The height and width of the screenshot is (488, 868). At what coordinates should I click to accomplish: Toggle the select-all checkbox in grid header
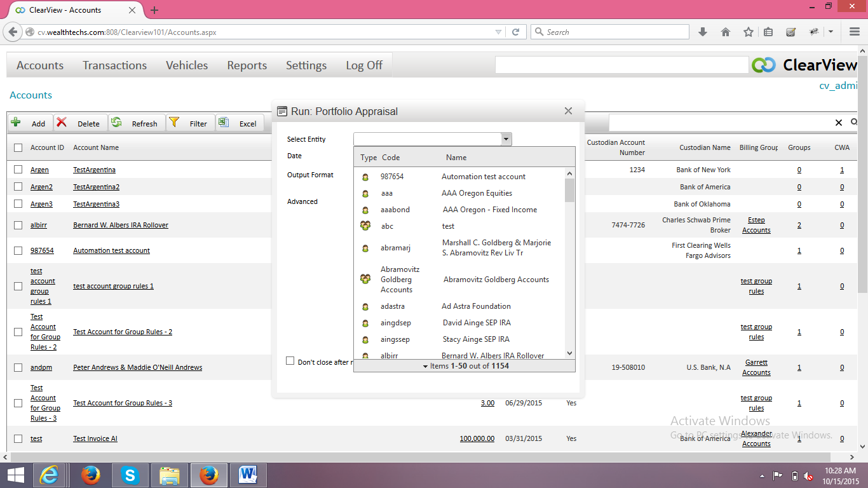click(18, 148)
